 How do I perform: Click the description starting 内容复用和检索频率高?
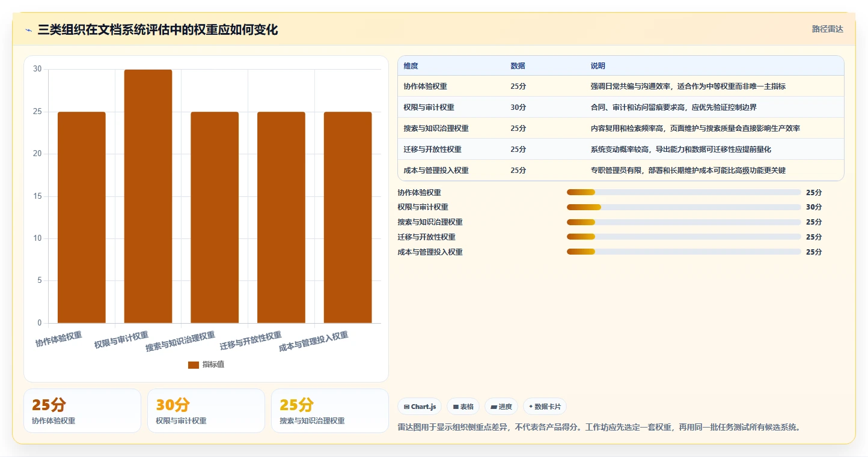[695, 129]
